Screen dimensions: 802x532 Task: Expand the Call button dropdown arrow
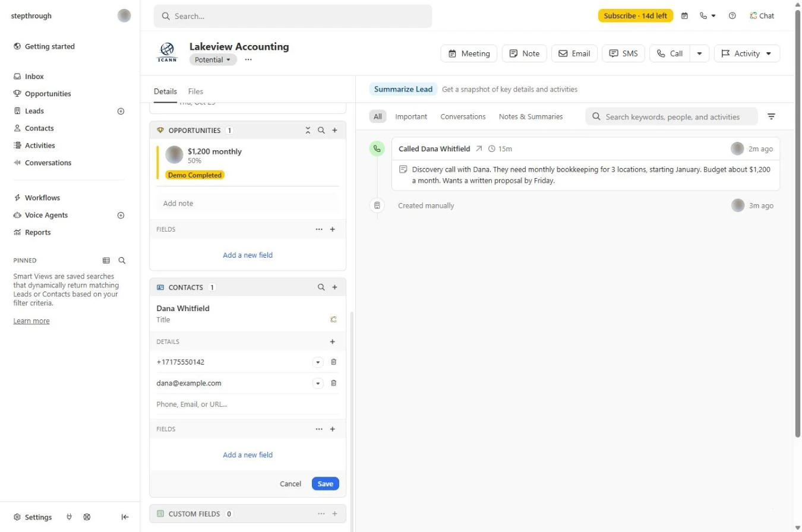(699, 53)
